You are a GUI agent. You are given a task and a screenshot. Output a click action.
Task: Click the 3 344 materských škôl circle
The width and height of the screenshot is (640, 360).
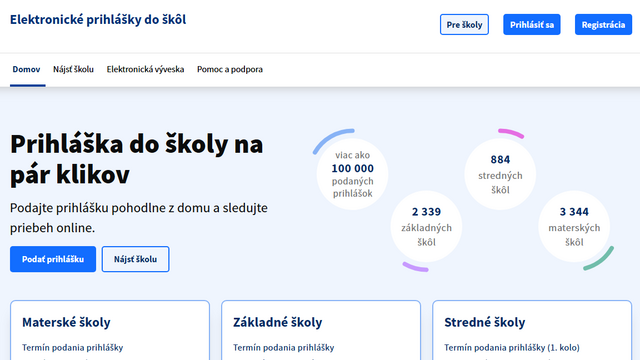pos(574,227)
